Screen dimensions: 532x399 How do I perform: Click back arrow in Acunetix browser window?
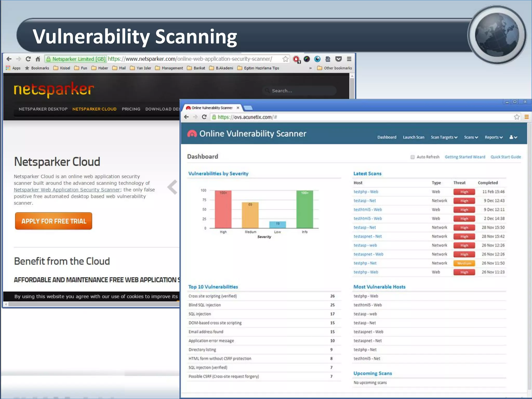(x=186, y=117)
